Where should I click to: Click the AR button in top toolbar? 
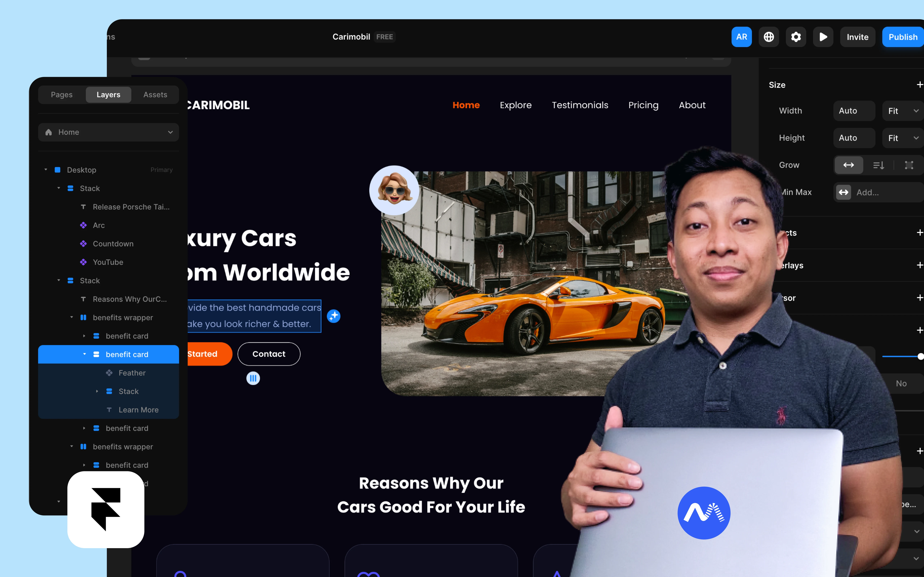click(742, 37)
